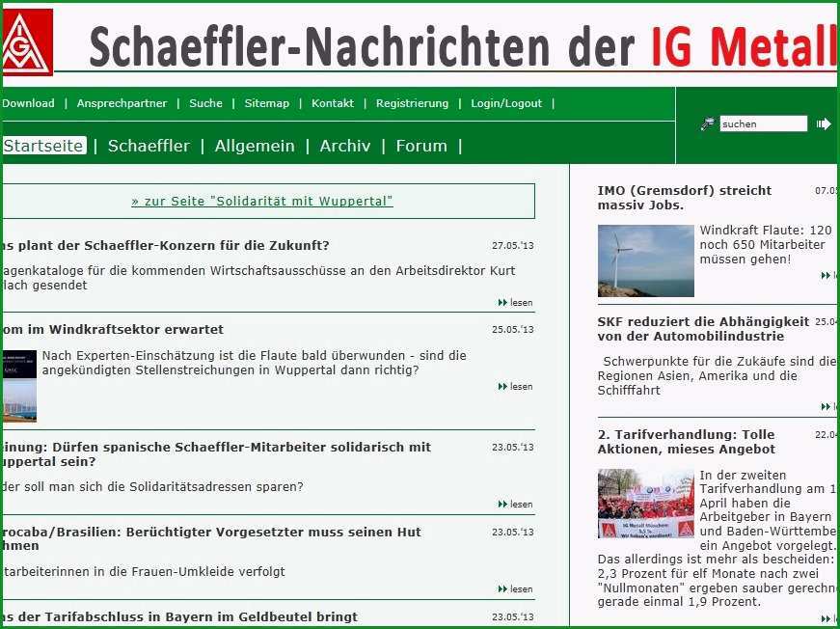Click the IG Metall red logo
The width and height of the screenshot is (840, 629).
pyautogui.click(x=27, y=41)
